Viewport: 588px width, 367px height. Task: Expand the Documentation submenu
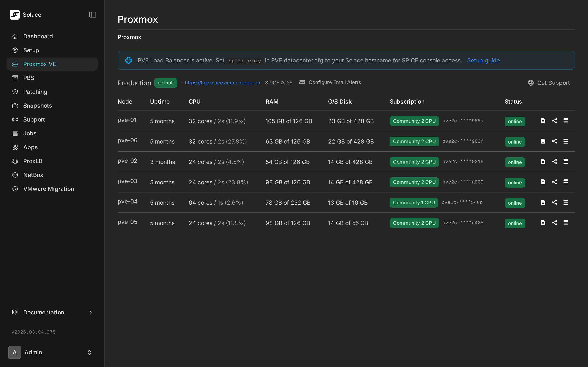[x=90, y=312]
